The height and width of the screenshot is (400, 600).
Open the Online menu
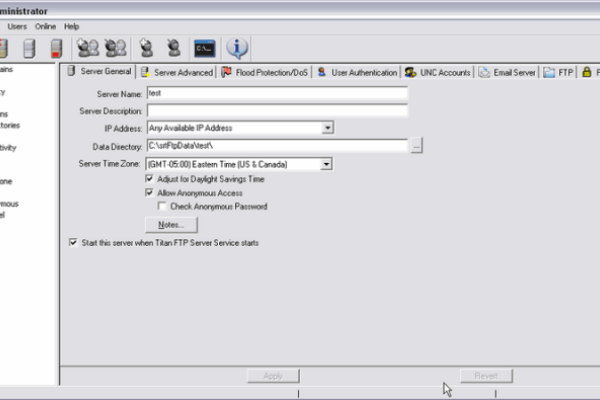pyautogui.click(x=46, y=26)
